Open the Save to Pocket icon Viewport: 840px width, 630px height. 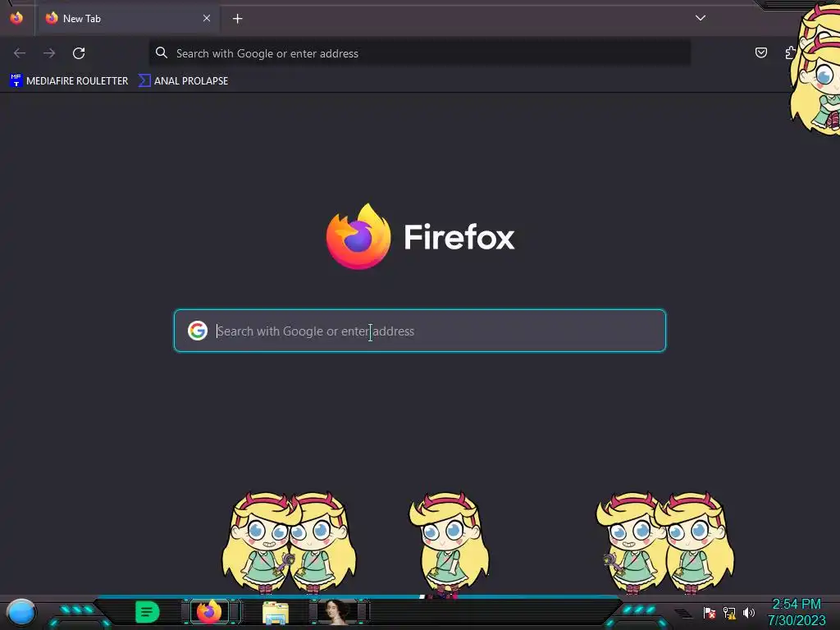760,52
